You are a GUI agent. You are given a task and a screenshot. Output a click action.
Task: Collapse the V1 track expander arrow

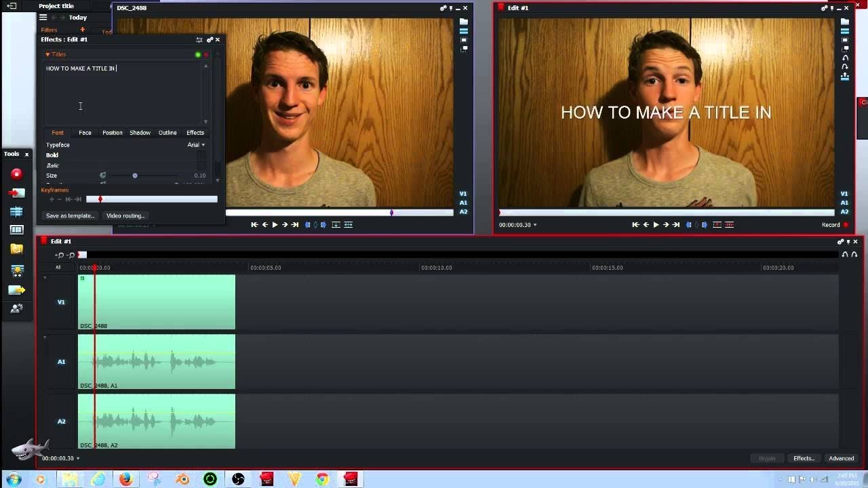45,278
